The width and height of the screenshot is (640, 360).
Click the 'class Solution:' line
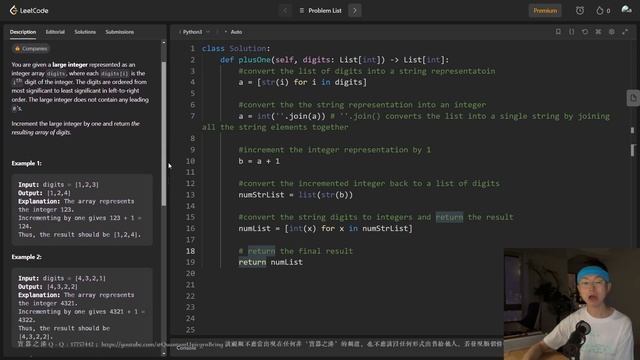click(x=236, y=49)
